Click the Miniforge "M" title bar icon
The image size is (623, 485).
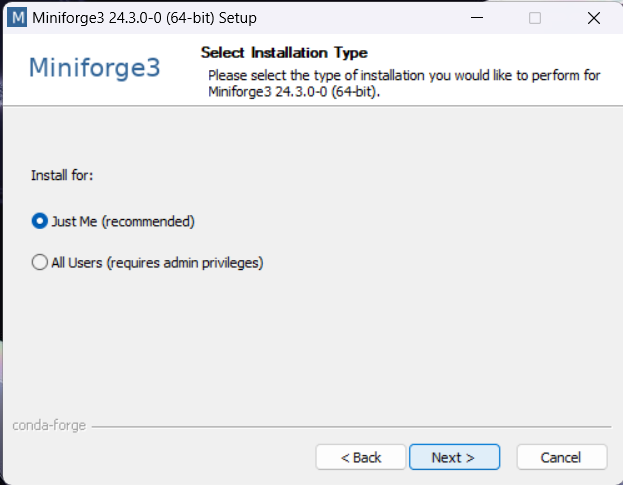(16, 17)
